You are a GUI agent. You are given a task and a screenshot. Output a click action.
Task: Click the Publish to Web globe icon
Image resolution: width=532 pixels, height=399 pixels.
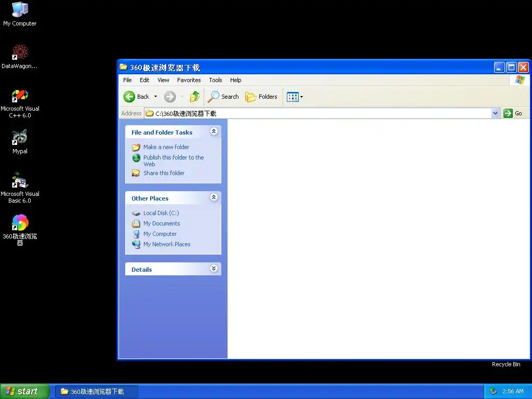point(136,158)
